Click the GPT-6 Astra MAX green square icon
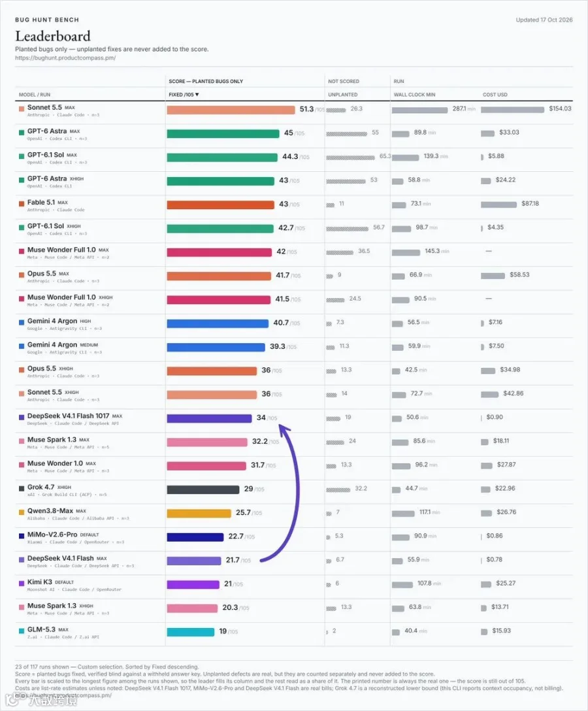 coord(22,133)
